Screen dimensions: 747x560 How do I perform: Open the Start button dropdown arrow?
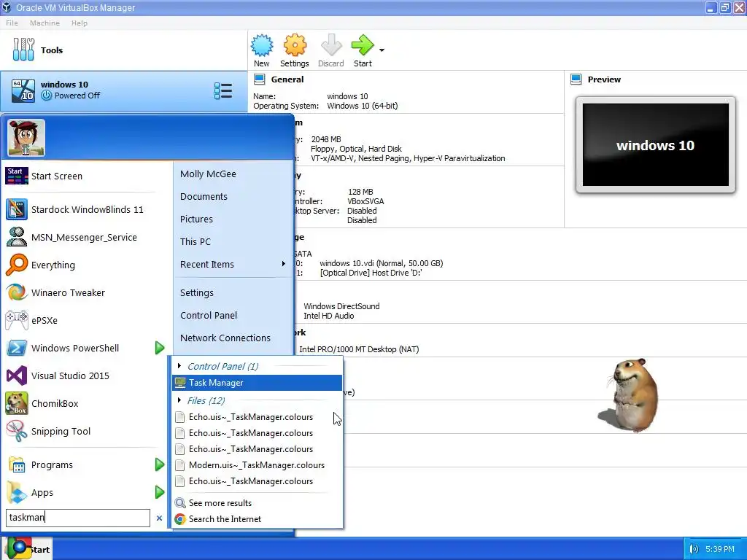382,50
